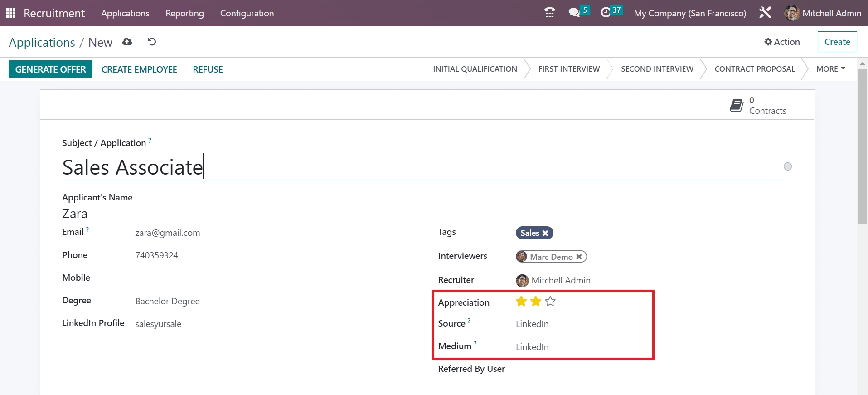Screen dimensions: 868x395
Task: Open the developer tools wrench icon
Action: click(x=765, y=13)
